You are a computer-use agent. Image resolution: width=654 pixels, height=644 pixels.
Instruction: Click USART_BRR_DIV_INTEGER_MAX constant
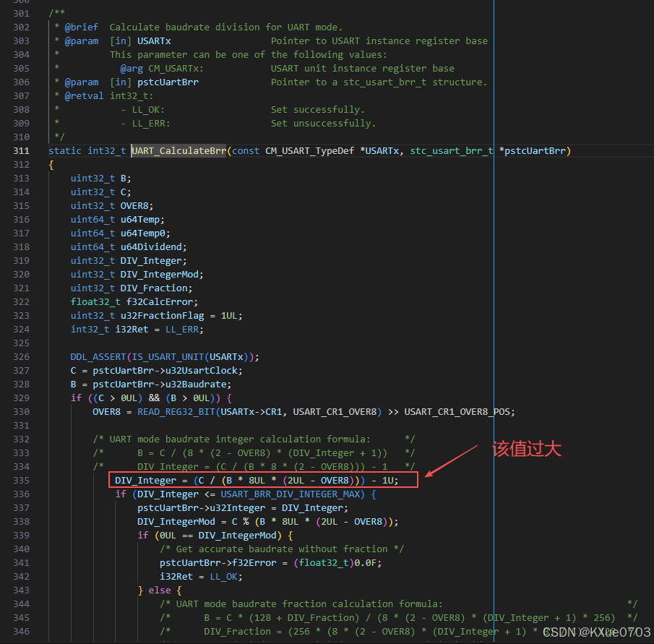(290, 494)
